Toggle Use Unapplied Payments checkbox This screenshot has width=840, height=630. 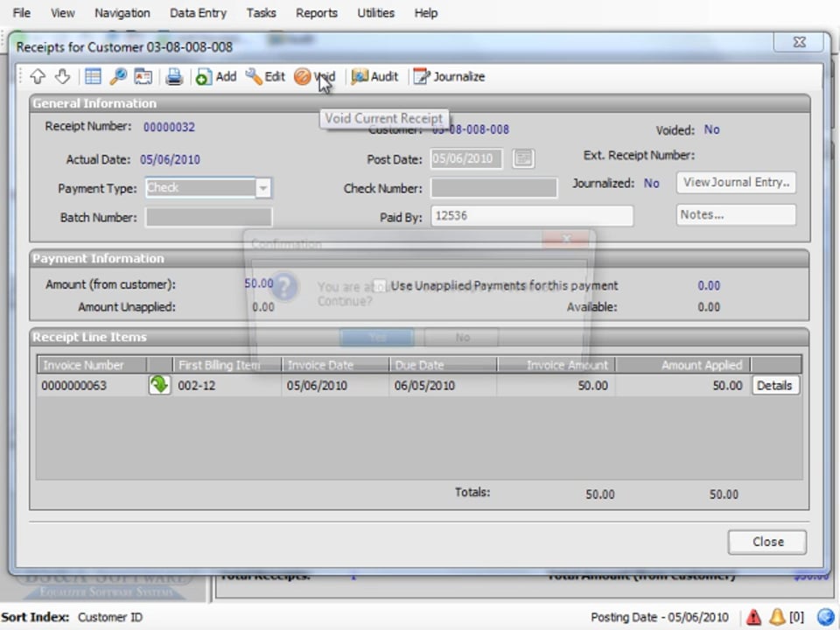380,285
